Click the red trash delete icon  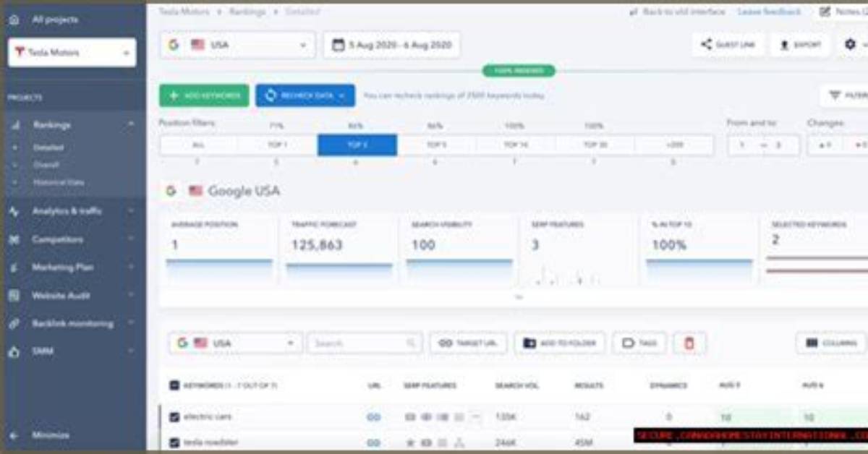[x=689, y=343]
